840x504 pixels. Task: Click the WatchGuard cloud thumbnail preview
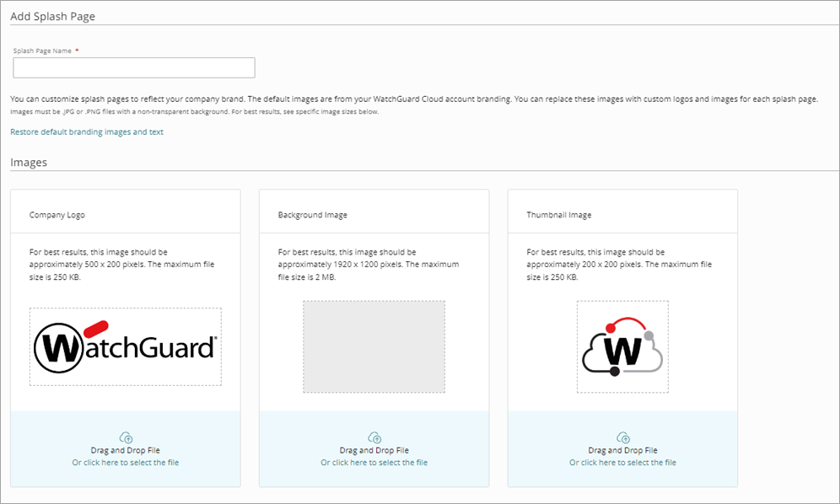(622, 346)
